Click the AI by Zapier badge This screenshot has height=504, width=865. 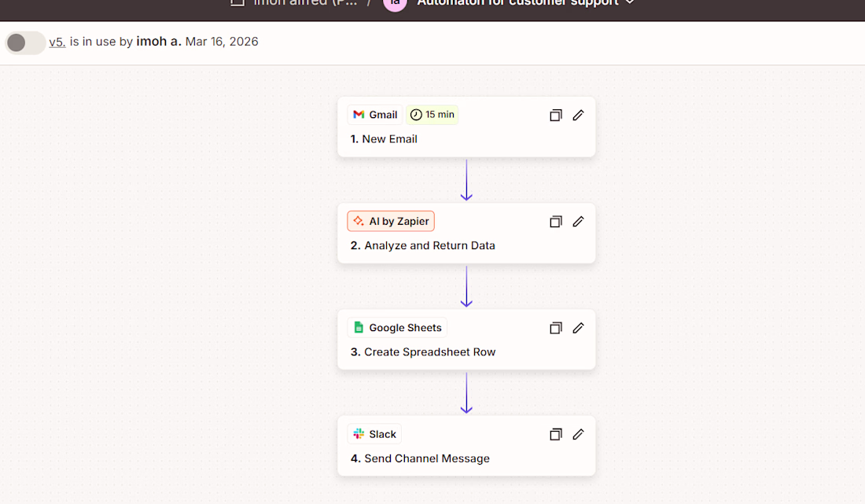pyautogui.click(x=391, y=222)
